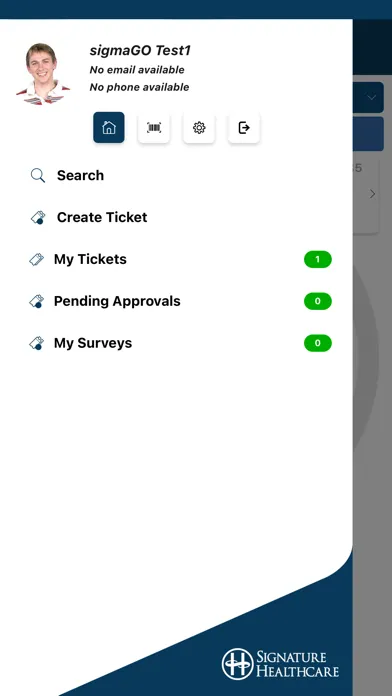
Task: Select Create Ticket from the menu
Action: click(x=102, y=217)
